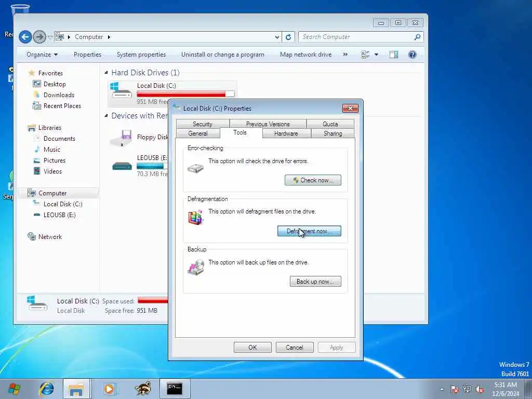Click the Check now button
The width and height of the screenshot is (532, 399).
(x=313, y=180)
